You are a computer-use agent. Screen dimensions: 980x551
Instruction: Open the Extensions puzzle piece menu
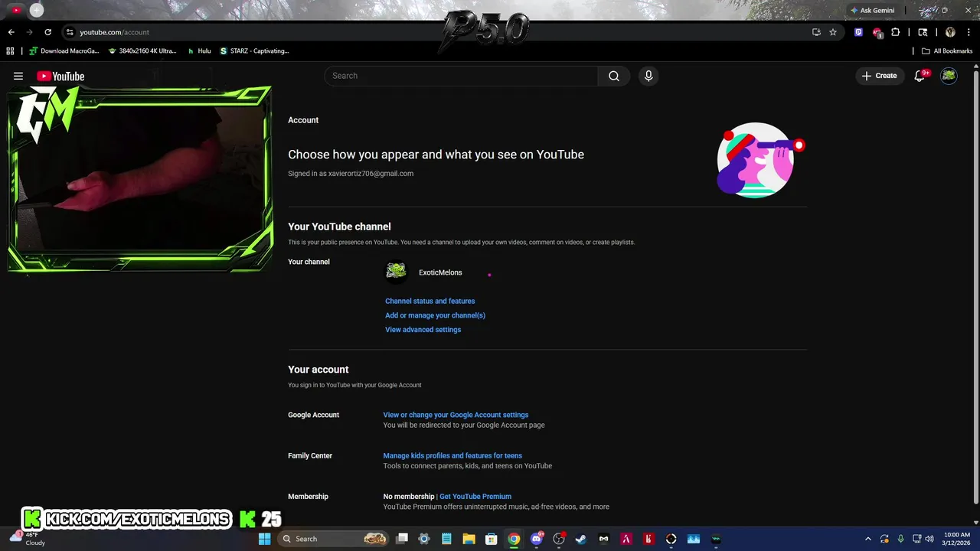895,32
